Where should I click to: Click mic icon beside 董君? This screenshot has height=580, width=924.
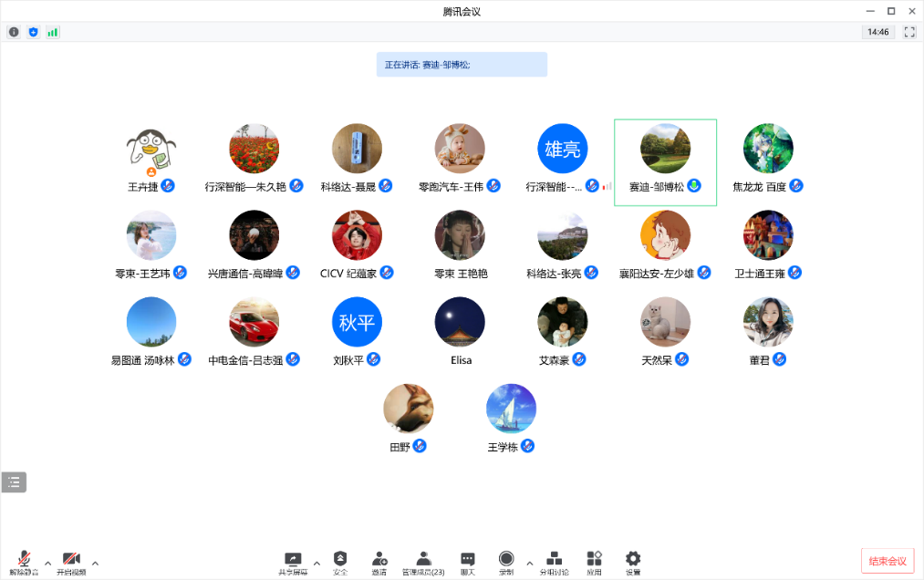779,359
